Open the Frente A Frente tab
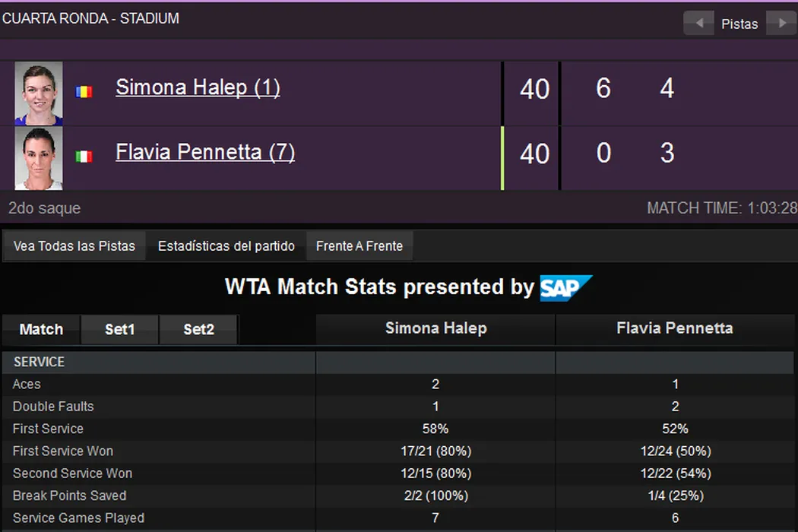The image size is (798, 532). pos(359,246)
